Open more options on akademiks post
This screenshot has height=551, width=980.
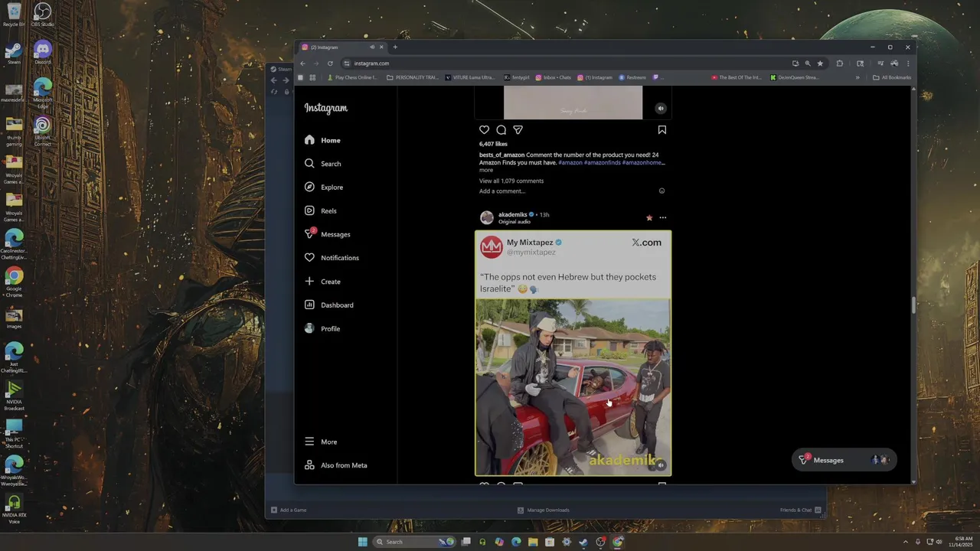pyautogui.click(x=663, y=218)
